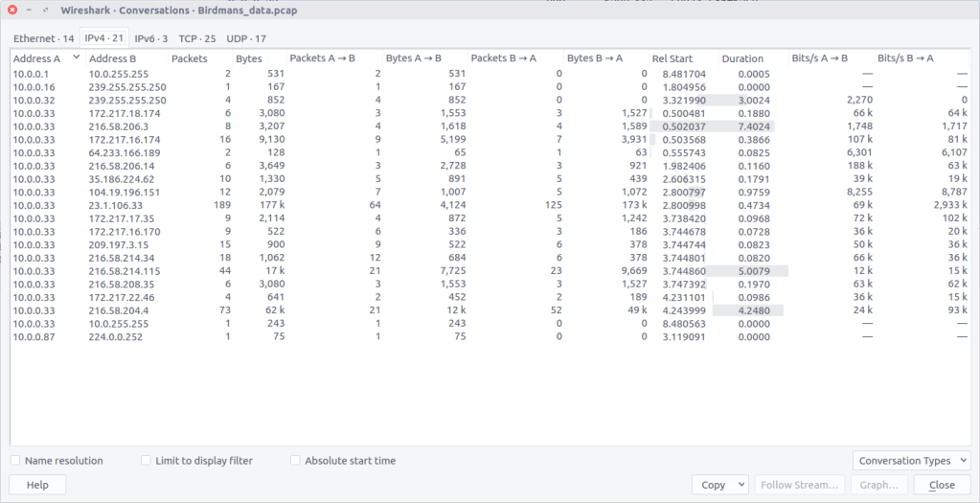
Task: Toggle Limit to display filter checkbox
Action: pos(147,461)
